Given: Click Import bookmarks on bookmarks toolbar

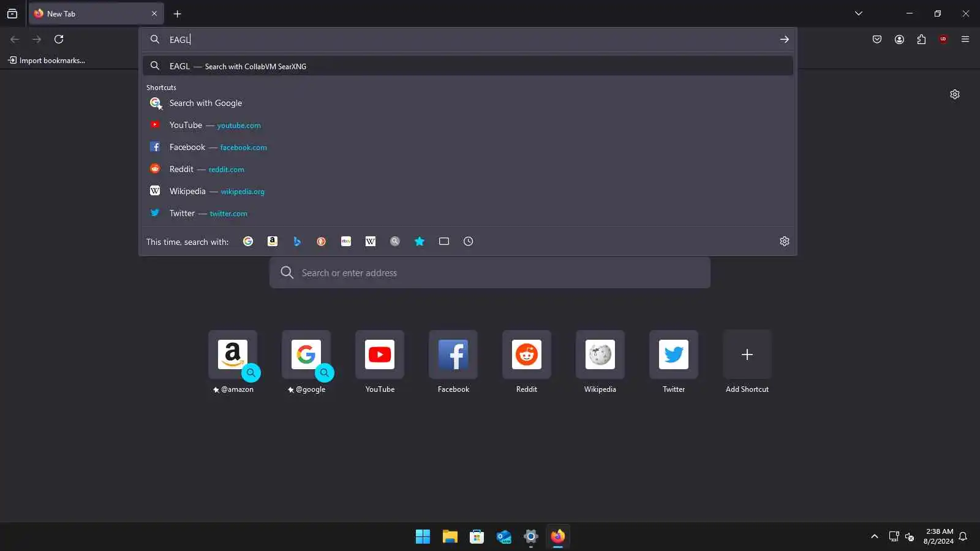Looking at the screenshot, I should tap(47, 61).
